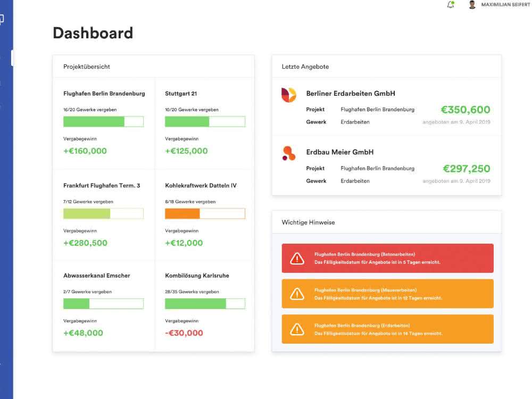Open the Stuttgart 21 project title
Screen dimensions: 532x399
(181, 94)
